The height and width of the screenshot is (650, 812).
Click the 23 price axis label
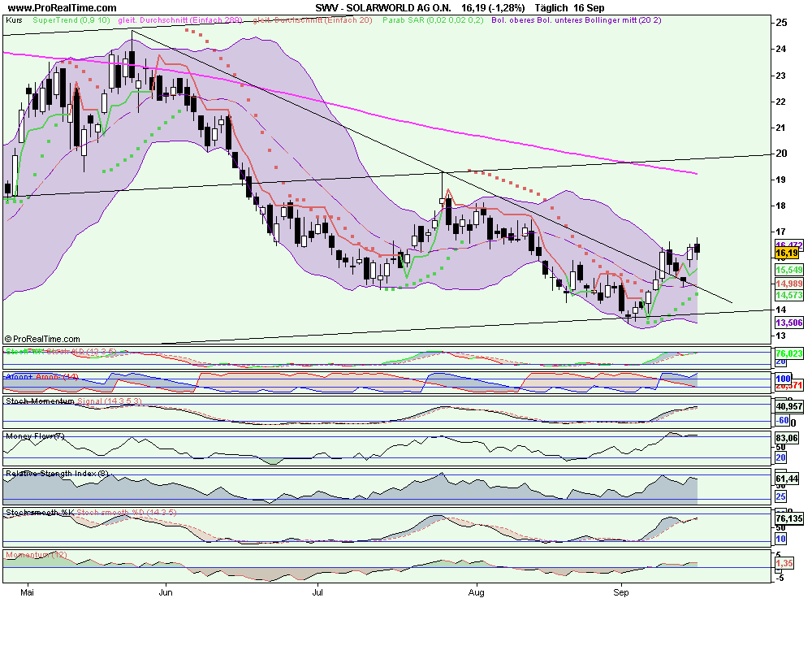click(781, 76)
